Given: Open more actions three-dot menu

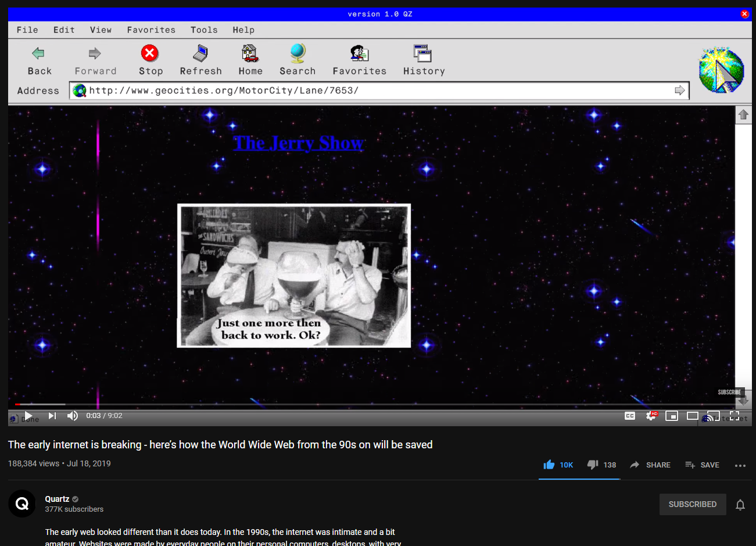Looking at the screenshot, I should (740, 465).
